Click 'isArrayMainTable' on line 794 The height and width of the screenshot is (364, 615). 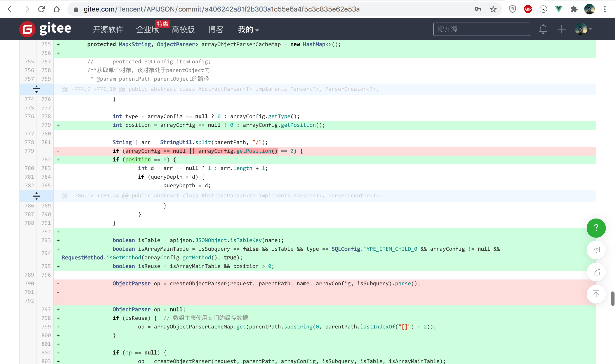click(163, 249)
